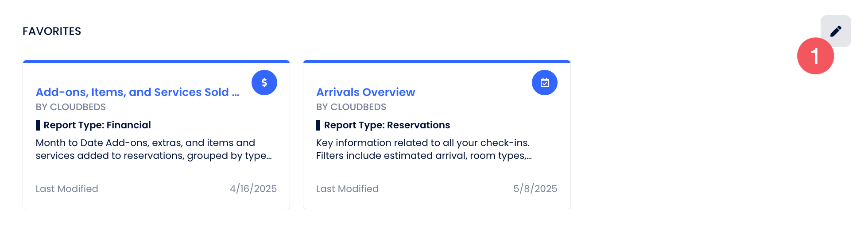Click Last Modified on the Arrivals card
Viewport: 868px width, 231px height.
point(347,189)
